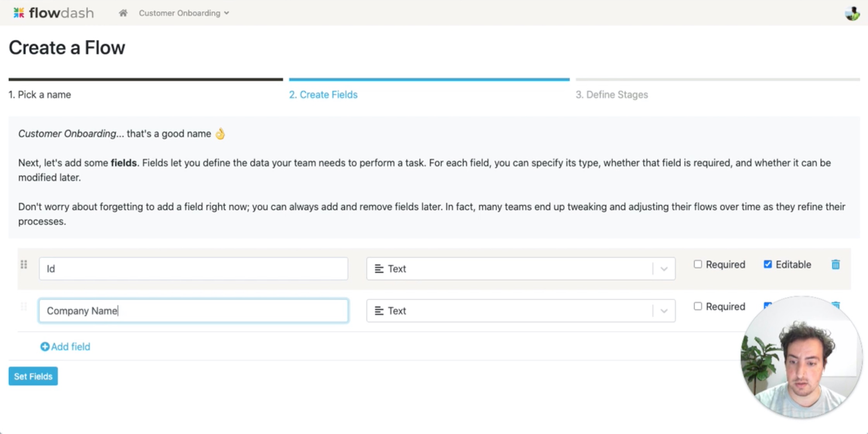Open the Customer Onboarding dropdown in header
The height and width of the screenshot is (434, 868).
pyautogui.click(x=184, y=13)
